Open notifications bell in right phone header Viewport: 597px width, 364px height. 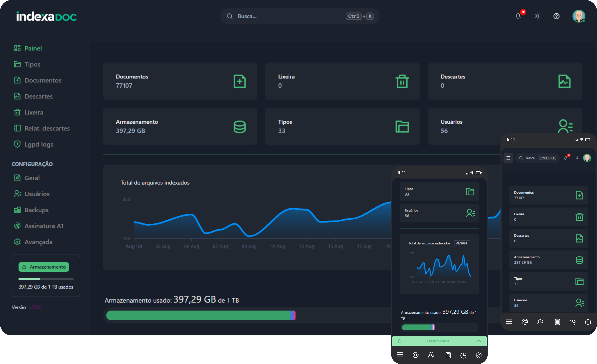[566, 158]
